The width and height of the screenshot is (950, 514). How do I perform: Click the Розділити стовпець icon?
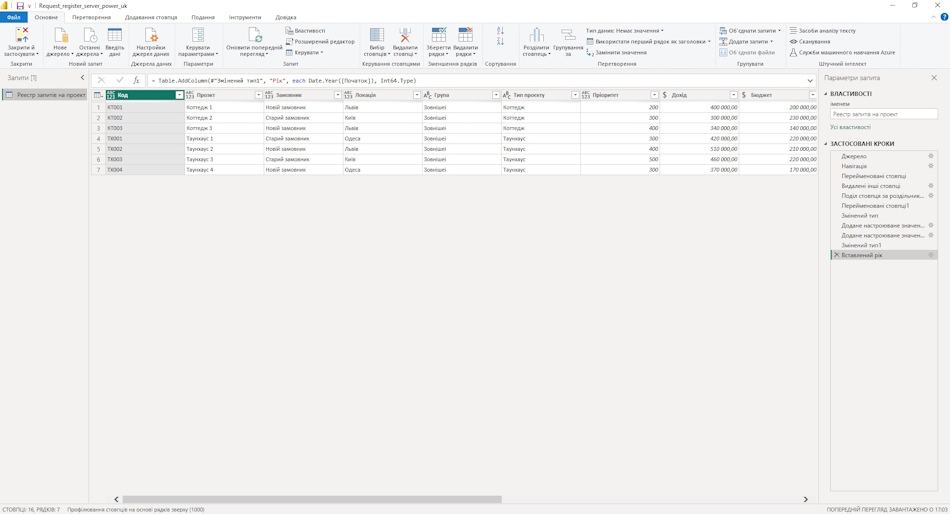[536, 35]
